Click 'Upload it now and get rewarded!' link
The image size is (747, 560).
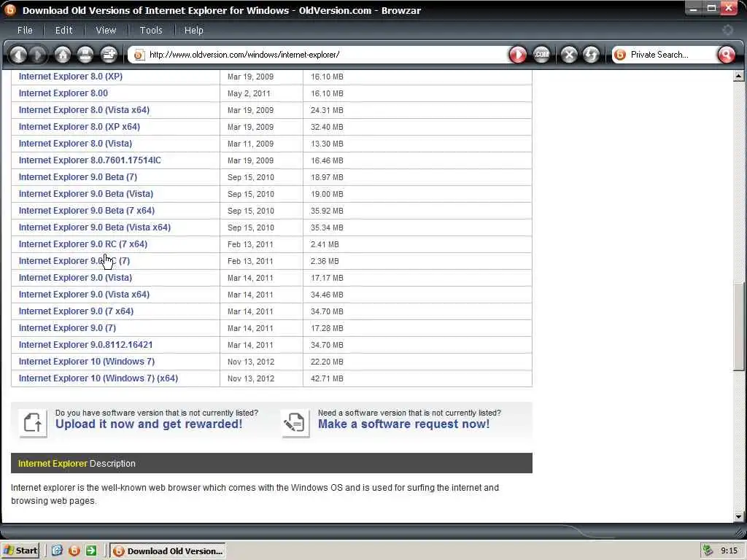[x=149, y=424]
